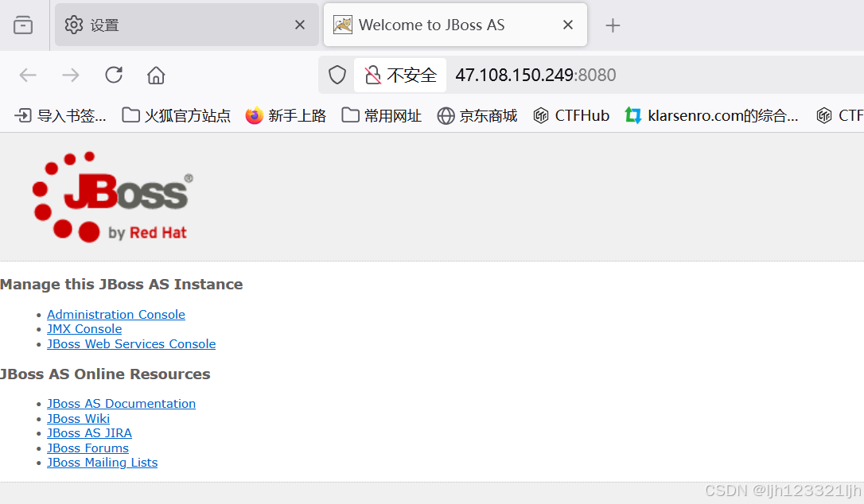Open the JMX Console link
The image size is (864, 504).
84,329
